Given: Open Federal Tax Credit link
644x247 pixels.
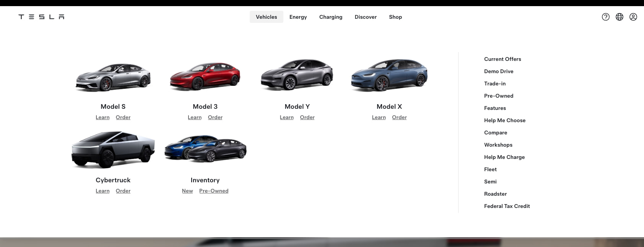Looking at the screenshot, I should tap(507, 206).
